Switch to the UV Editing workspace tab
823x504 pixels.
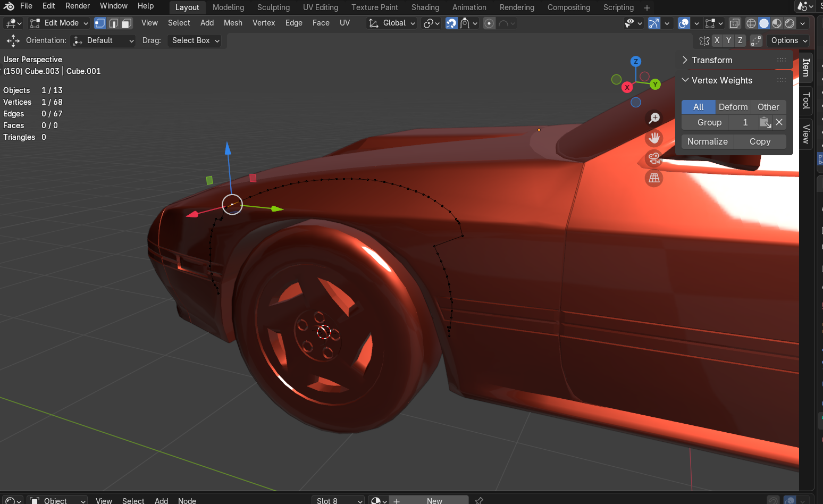point(321,7)
